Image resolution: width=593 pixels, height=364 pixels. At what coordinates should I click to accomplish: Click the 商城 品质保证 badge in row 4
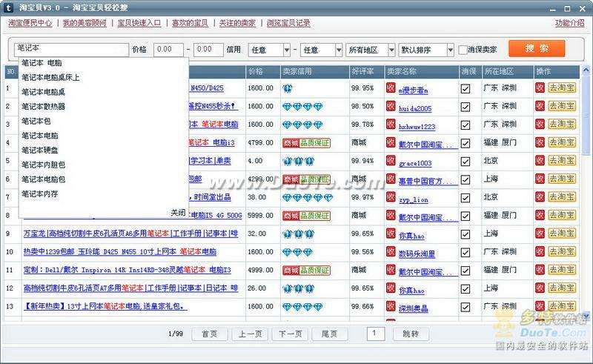click(x=306, y=143)
